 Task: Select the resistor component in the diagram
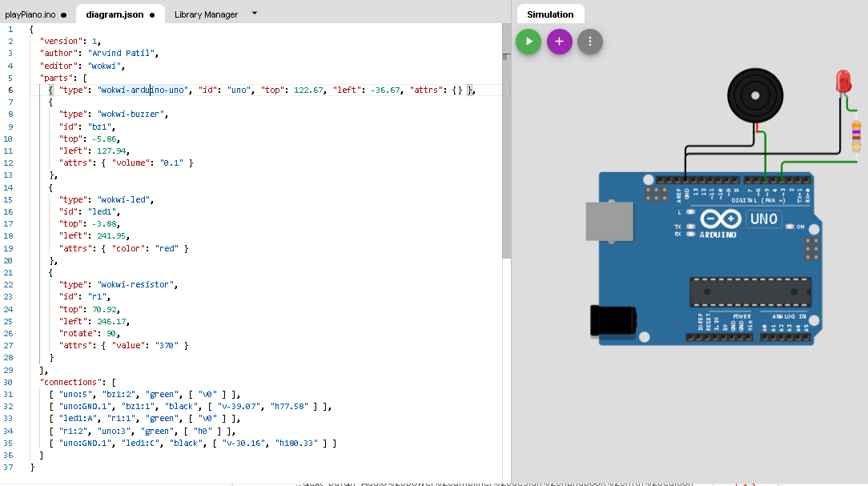pos(856,136)
